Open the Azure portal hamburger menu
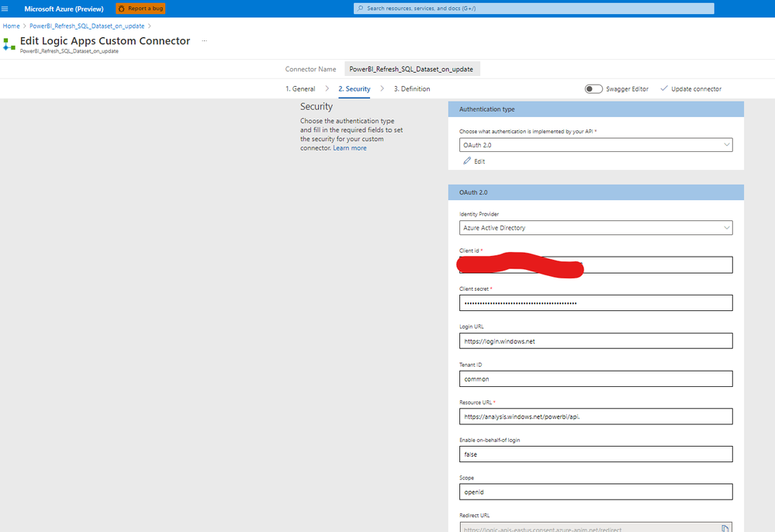The height and width of the screenshot is (532, 775). pos(5,9)
